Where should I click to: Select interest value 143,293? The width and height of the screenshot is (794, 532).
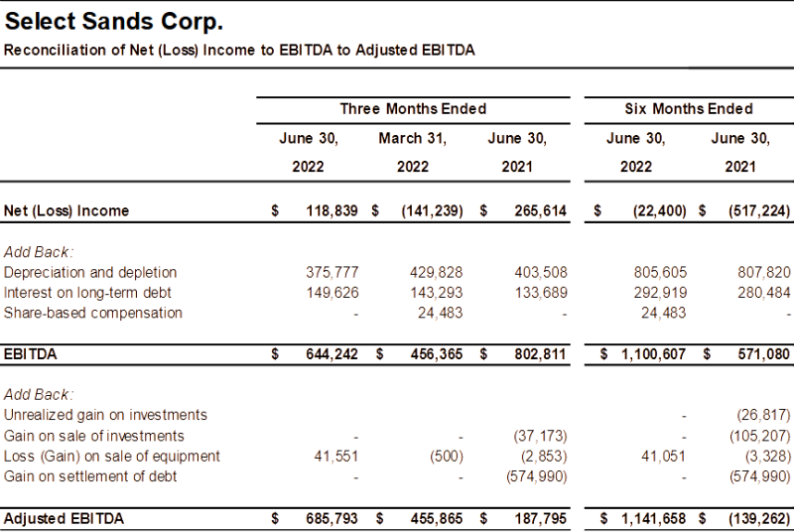point(436,293)
